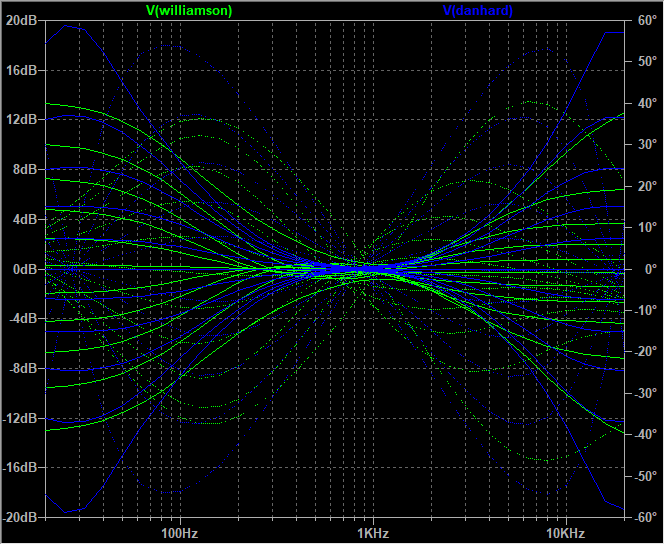Image resolution: width=665 pixels, height=545 pixels.
Task: Select the V(williamson) trace label
Action: [x=189, y=11]
